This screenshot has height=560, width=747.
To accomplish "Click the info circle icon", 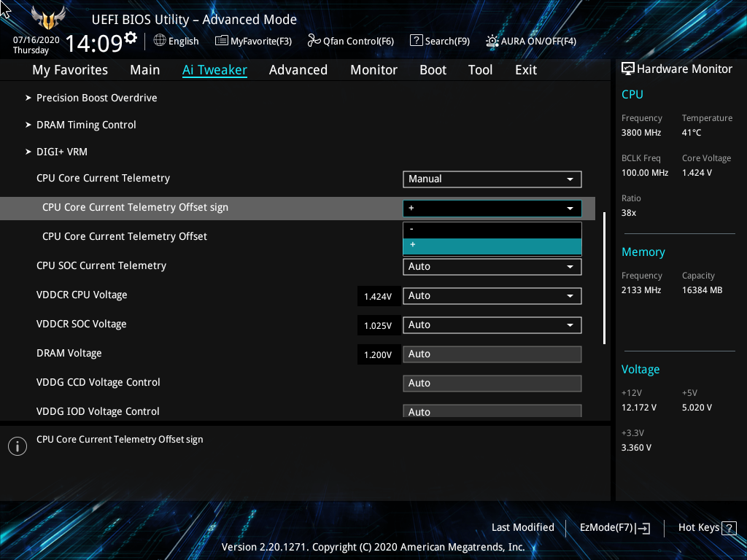I will point(18,446).
